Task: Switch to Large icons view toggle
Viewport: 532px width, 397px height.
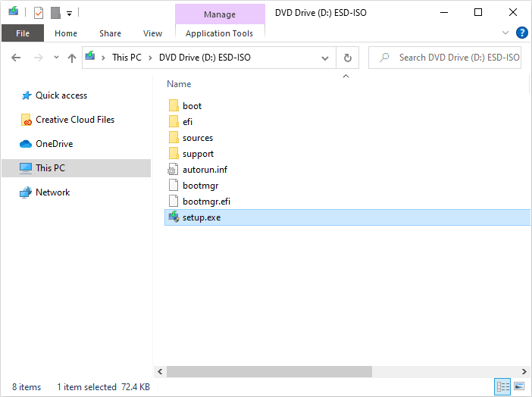Action: (519, 386)
